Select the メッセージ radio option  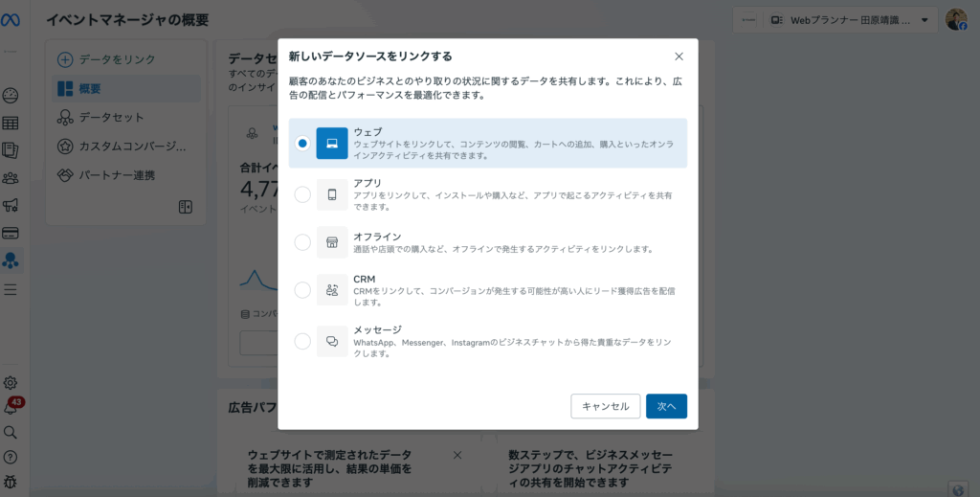(302, 341)
